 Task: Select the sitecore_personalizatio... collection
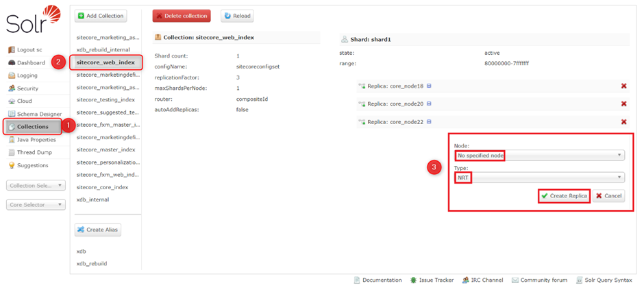pos(108,162)
